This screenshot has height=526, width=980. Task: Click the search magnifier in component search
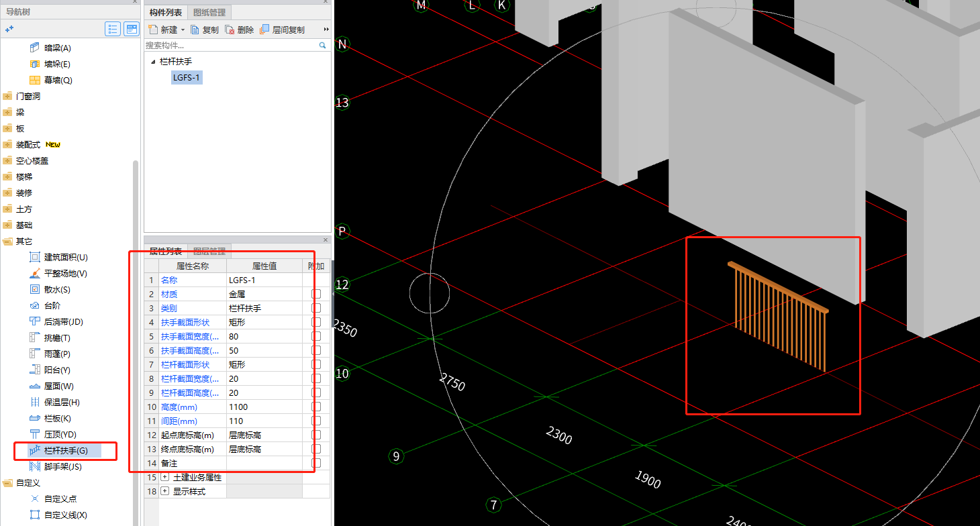pyautogui.click(x=322, y=45)
